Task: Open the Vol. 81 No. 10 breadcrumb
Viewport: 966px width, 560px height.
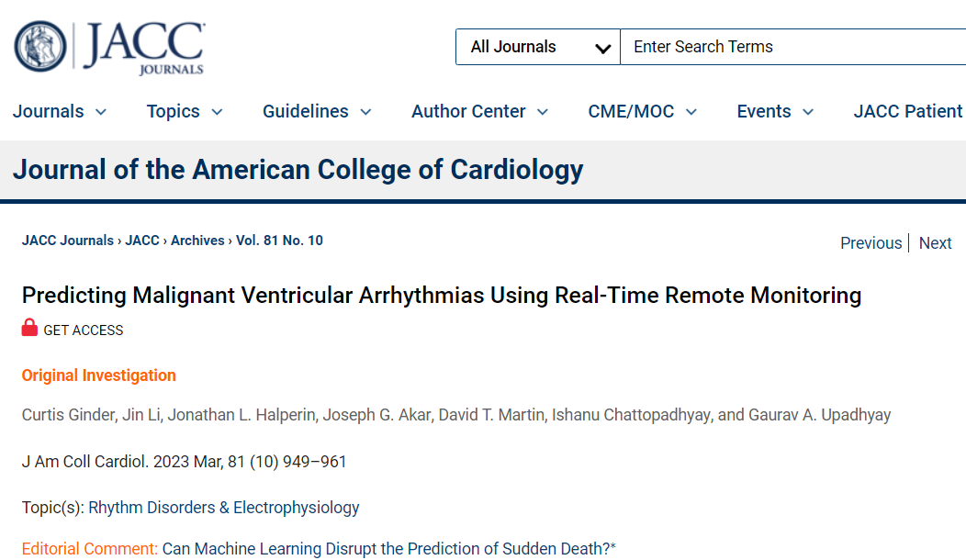Action: [279, 241]
